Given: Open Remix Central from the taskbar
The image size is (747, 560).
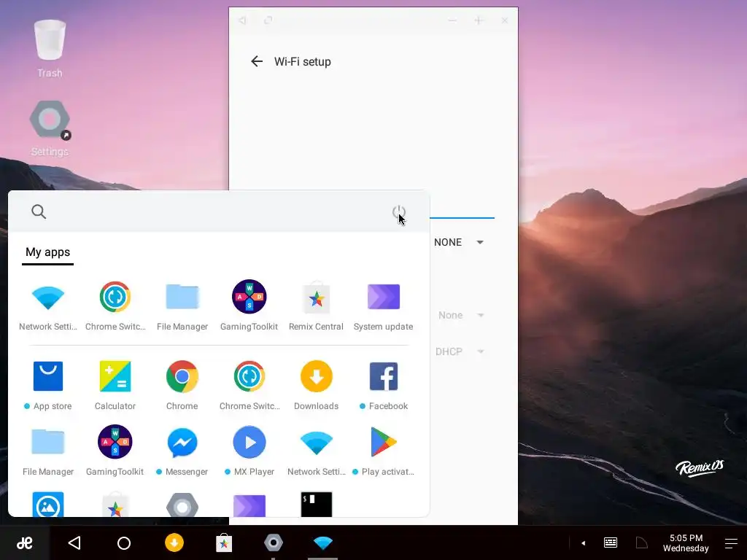Looking at the screenshot, I should 224,542.
